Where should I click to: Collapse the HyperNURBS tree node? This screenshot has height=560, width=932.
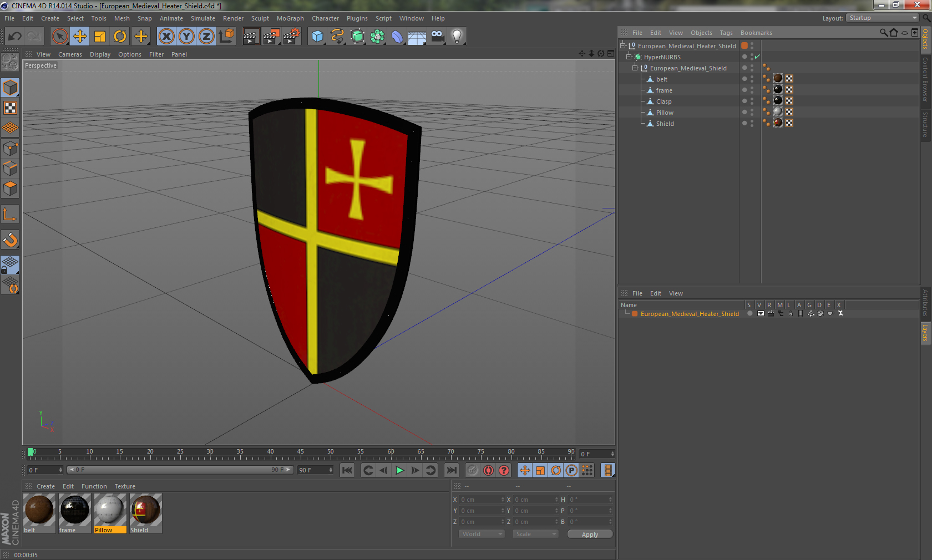[x=629, y=57]
